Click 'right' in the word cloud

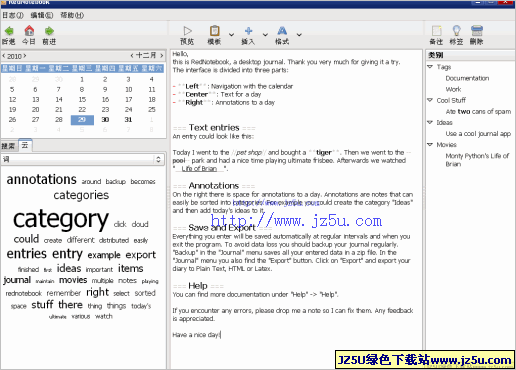pos(97,292)
